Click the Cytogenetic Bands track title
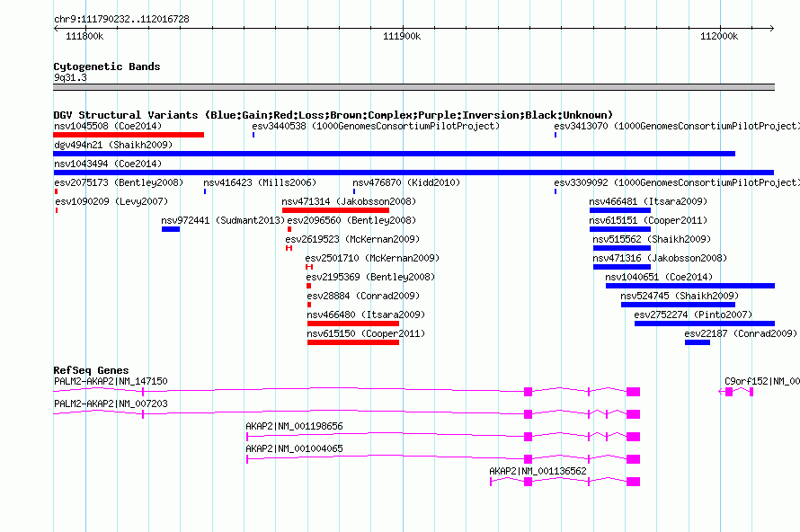The image size is (800, 532). (107, 66)
